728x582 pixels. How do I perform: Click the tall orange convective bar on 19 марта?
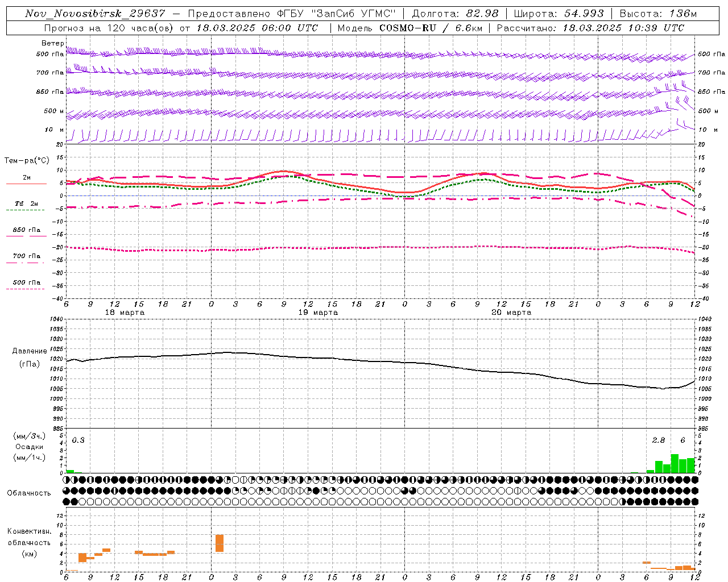point(220,543)
